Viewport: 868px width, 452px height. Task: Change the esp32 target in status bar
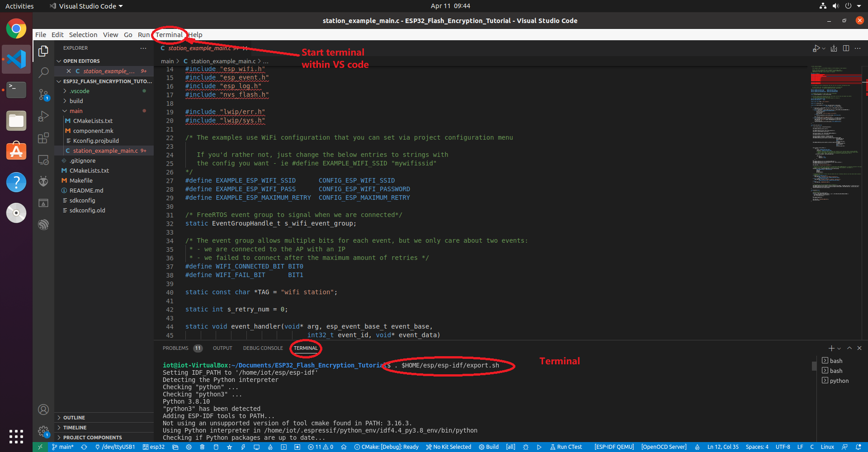tap(154, 447)
